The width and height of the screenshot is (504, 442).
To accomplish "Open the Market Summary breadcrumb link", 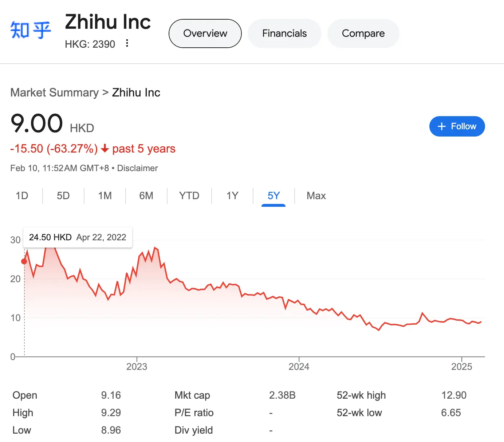I will 55,92.
